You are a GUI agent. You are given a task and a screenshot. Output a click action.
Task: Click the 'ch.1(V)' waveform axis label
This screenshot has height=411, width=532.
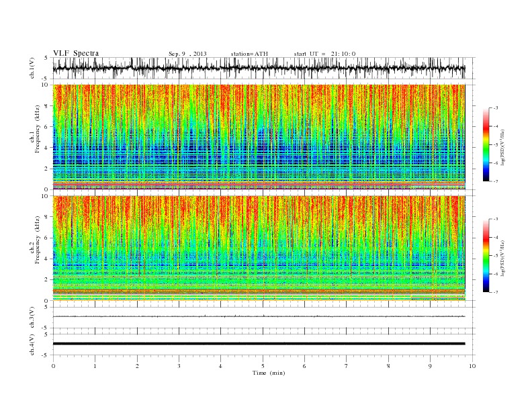click(x=32, y=68)
